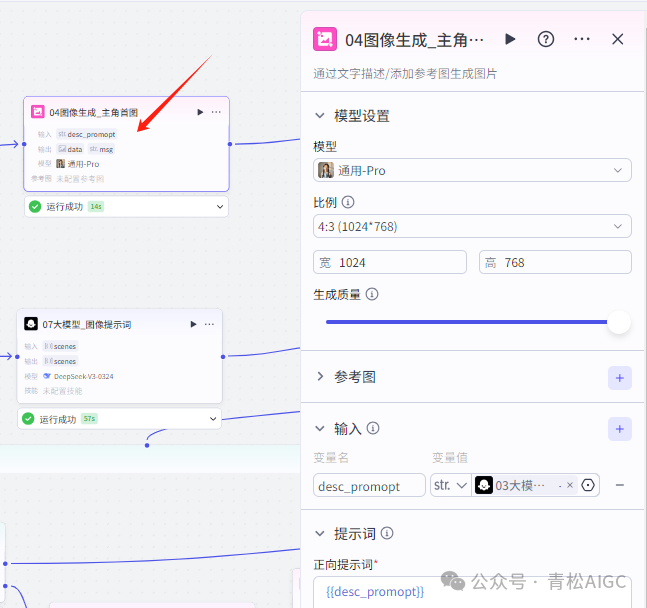Open the 通用-Pro model dropdown
This screenshot has width=647, height=608.
click(x=472, y=170)
